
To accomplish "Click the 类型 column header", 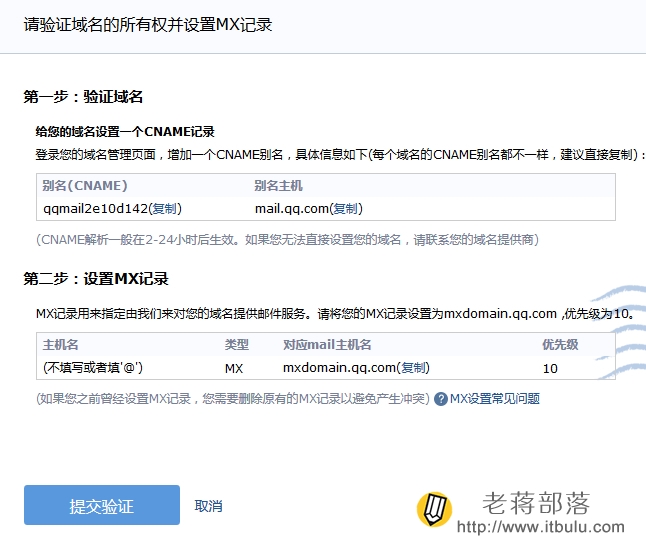I will pyautogui.click(x=236, y=345).
